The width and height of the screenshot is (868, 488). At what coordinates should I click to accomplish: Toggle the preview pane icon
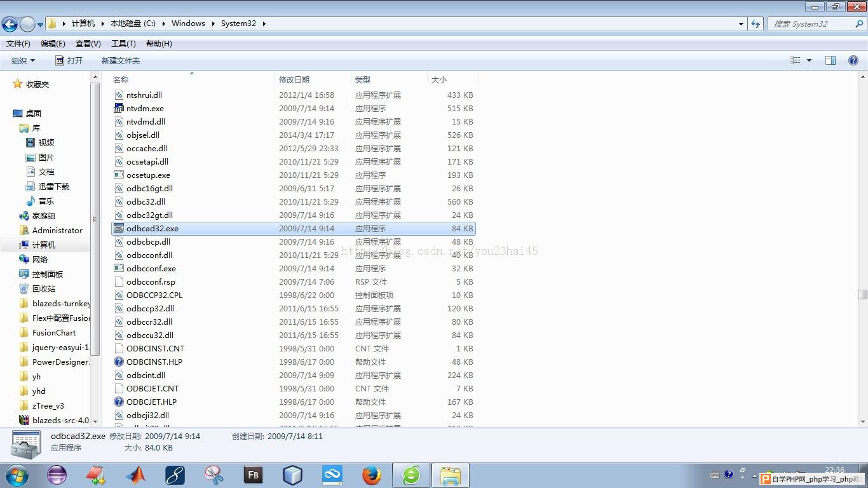[x=831, y=60]
